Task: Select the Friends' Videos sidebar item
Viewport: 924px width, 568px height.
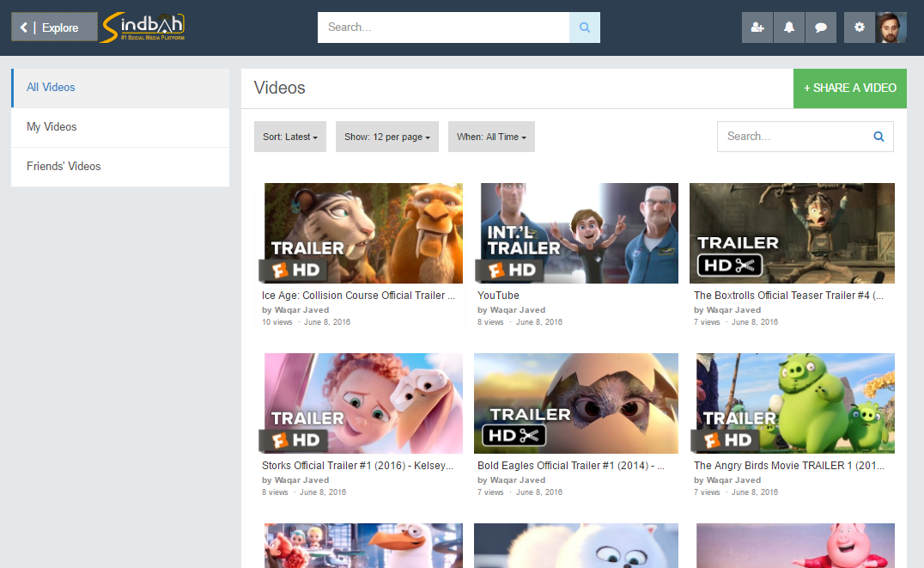Action: tap(120, 167)
